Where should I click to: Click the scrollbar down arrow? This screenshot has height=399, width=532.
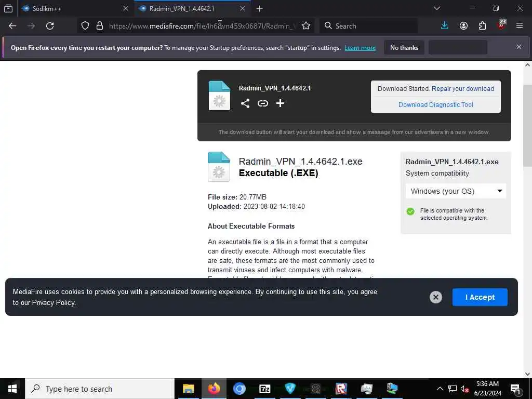point(527,374)
